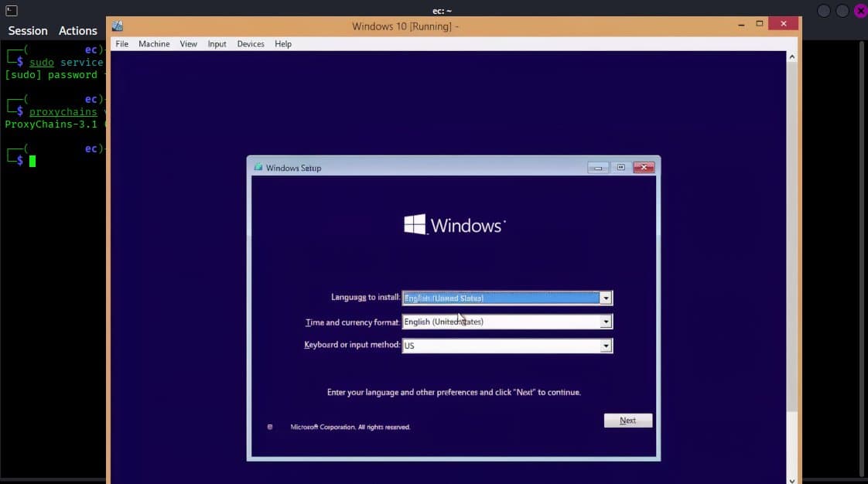This screenshot has height=484, width=868.
Task: Minimize the Windows 10 VirtualBox window
Action: click(741, 24)
